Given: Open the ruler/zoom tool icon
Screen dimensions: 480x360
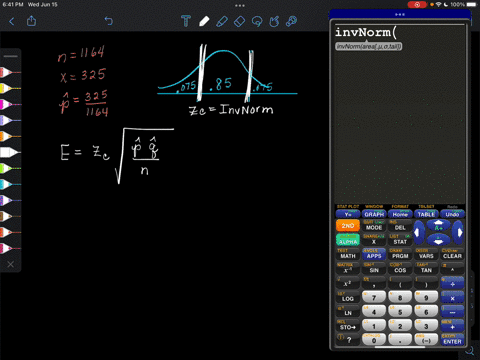Looking at the screenshot, I should coord(292,22).
